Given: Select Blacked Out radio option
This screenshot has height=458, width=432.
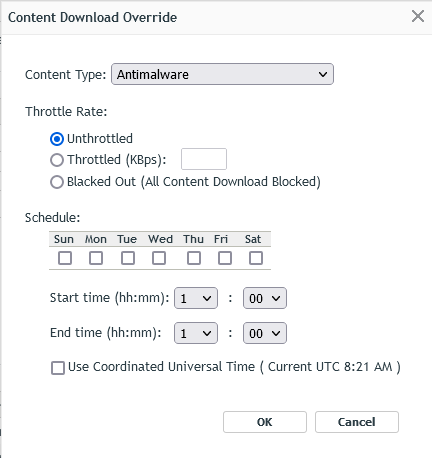Looking at the screenshot, I should (x=57, y=182).
